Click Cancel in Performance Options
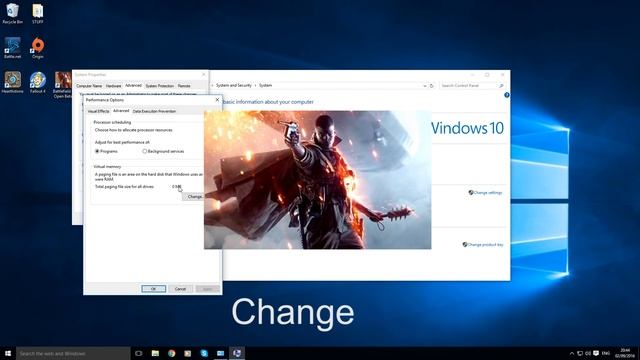 (180, 289)
